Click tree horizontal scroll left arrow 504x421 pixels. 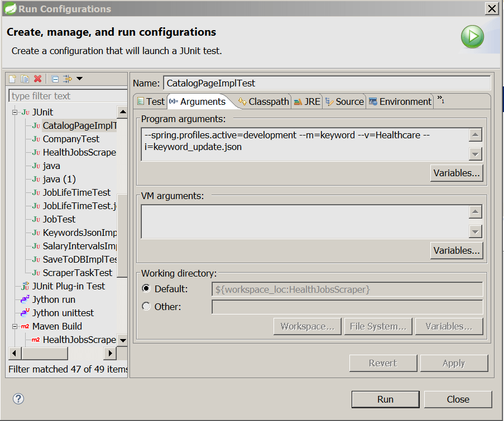pyautogui.click(x=15, y=353)
